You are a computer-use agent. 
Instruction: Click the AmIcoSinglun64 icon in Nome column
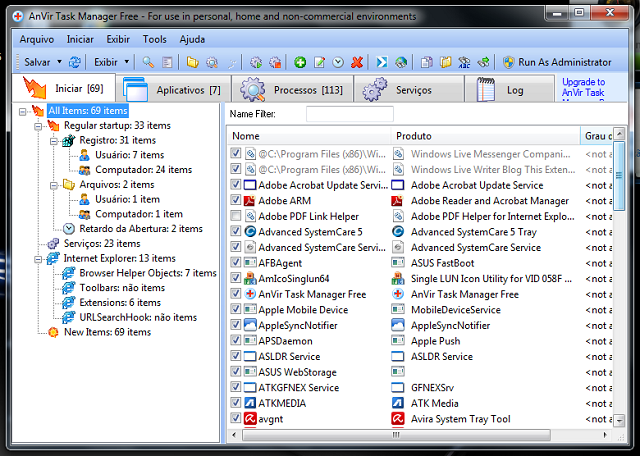[x=250, y=278]
